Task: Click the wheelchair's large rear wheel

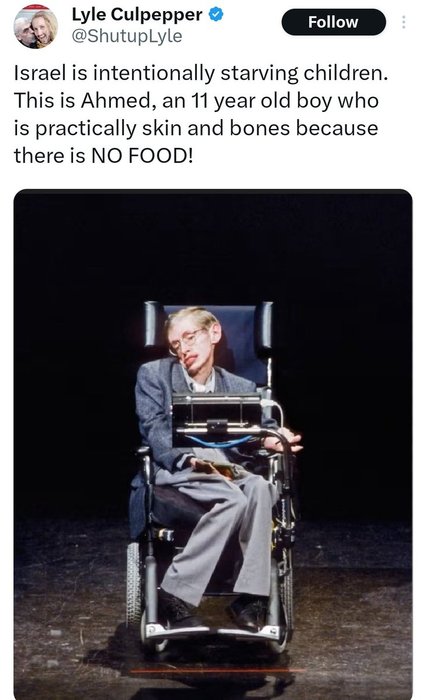Action: [134, 583]
